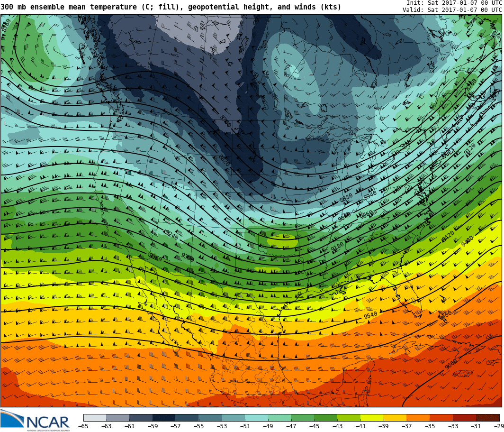The image size is (504, 432).
Task: Select the dark green swatch between -45 and -43
Action: [325, 418]
